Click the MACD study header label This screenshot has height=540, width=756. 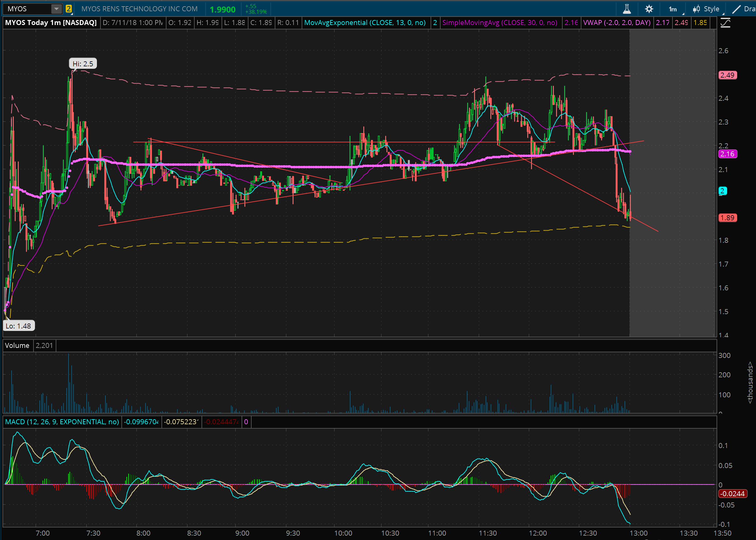point(62,422)
